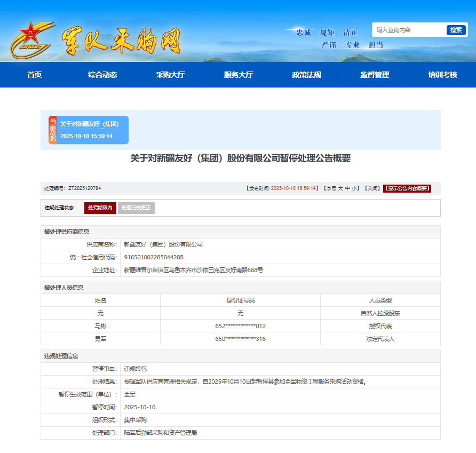Click 显示公告内容概要 button
This screenshot has width=476, height=453.
(407, 188)
